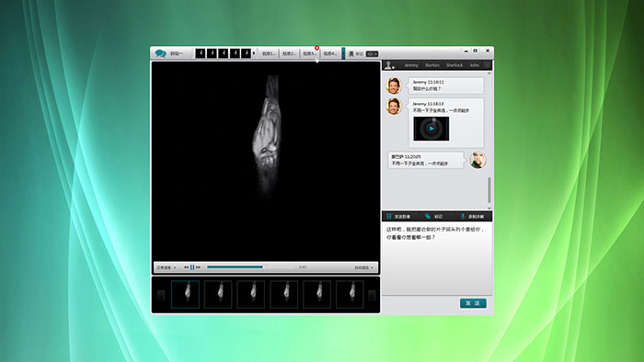Image resolution: width=644 pixels, height=362 pixels.
Task: Maximize the chat window
Action: point(476,51)
